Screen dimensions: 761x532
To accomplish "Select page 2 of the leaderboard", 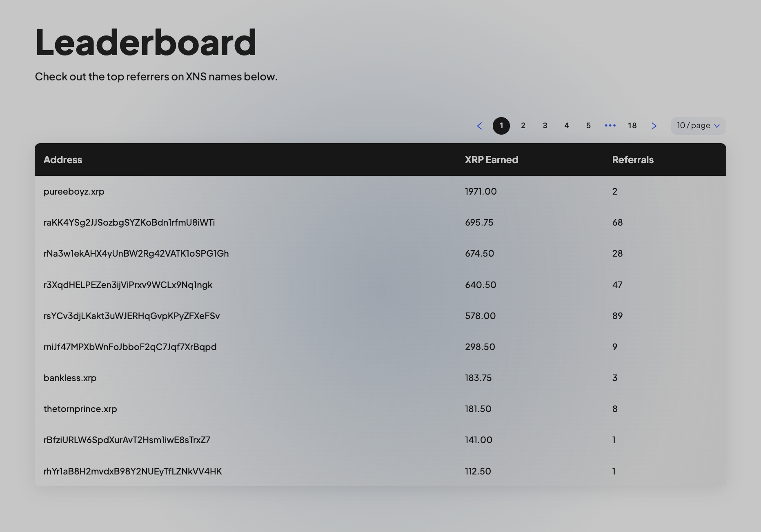I will point(523,126).
